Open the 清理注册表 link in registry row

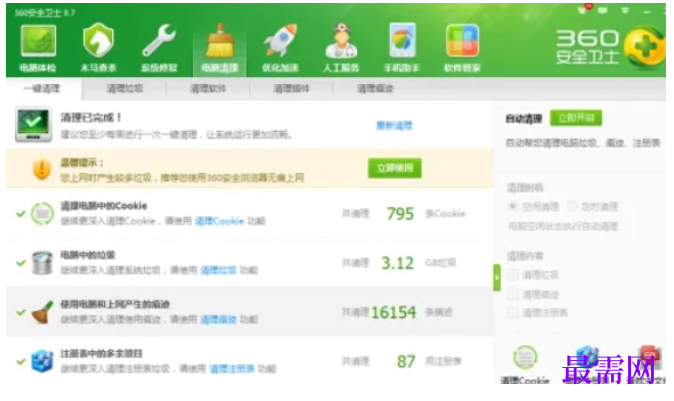[x=232, y=369]
